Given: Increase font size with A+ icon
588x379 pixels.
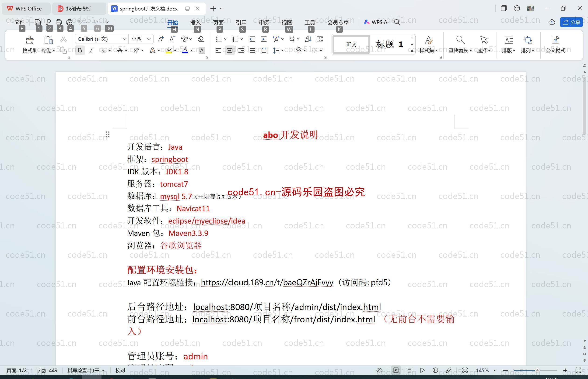Looking at the screenshot, I should pos(161,39).
